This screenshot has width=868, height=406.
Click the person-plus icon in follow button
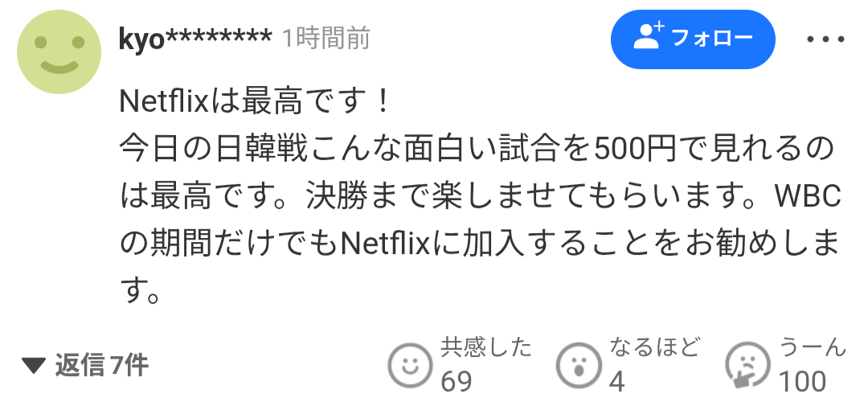pyautogui.click(x=648, y=36)
